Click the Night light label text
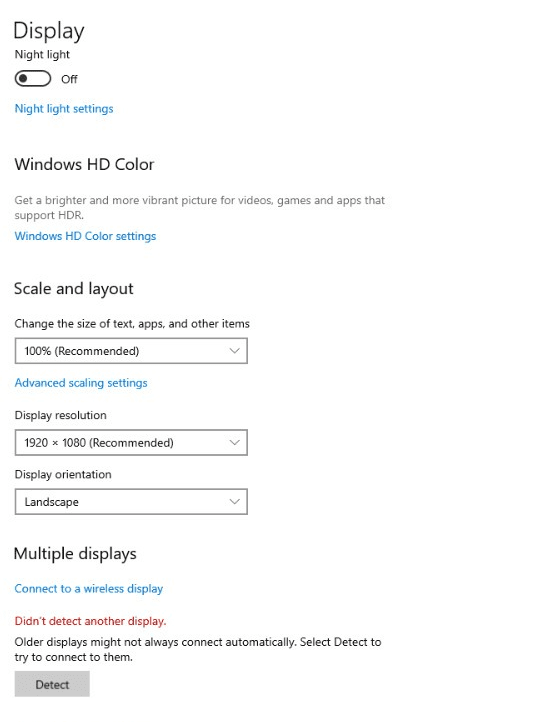 (x=42, y=55)
